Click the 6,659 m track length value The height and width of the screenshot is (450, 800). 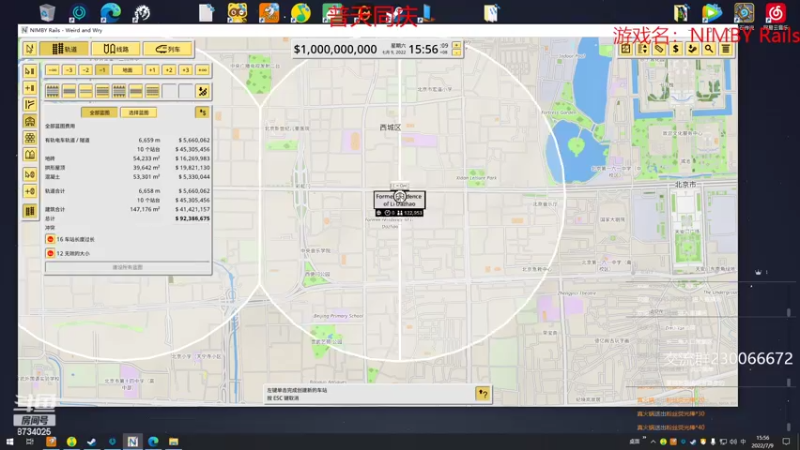[149, 140]
